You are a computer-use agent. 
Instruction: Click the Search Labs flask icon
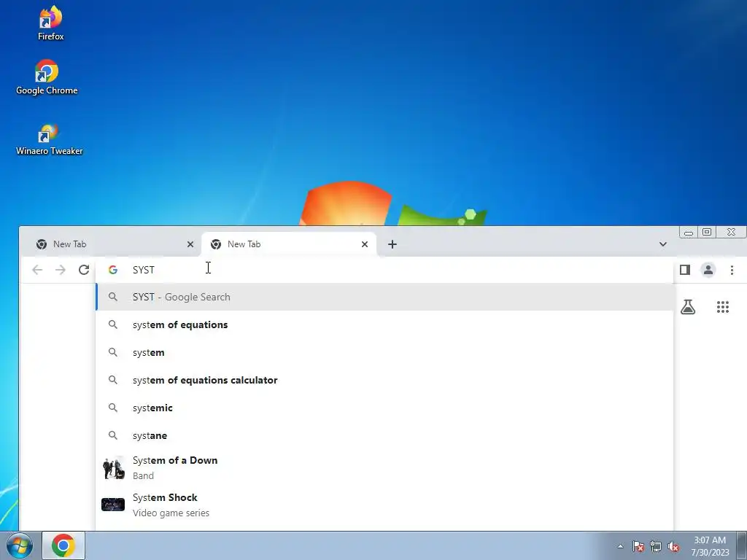pos(687,307)
